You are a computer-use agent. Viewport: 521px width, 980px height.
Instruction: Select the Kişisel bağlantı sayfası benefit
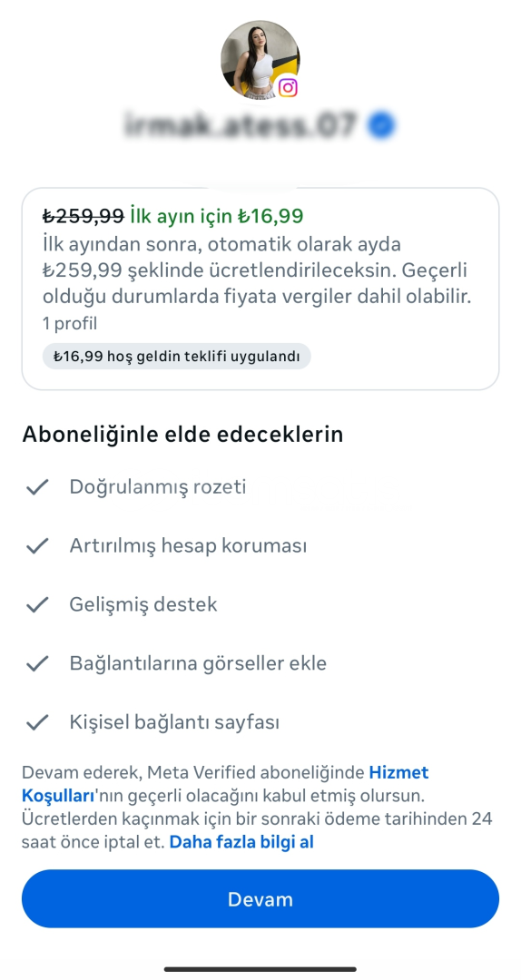(x=174, y=722)
